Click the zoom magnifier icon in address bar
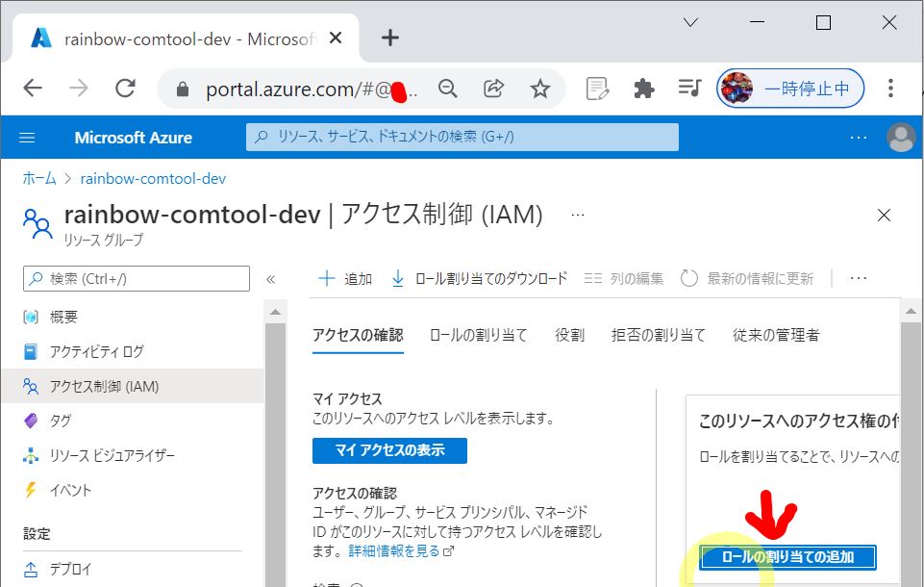The height and width of the screenshot is (587, 924). 448,89
